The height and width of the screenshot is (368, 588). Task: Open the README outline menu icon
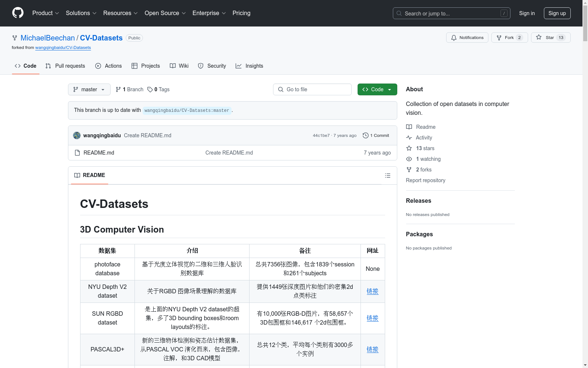coord(388,176)
